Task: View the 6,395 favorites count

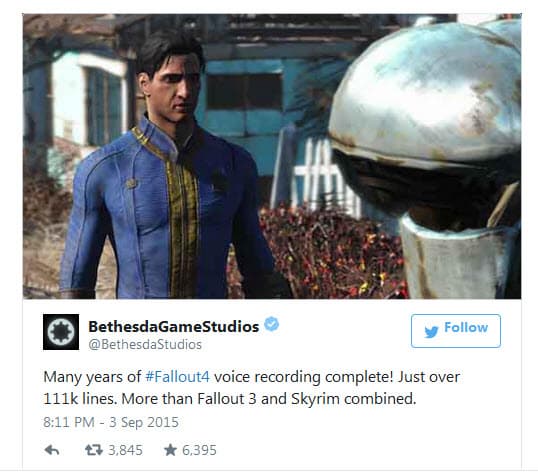Action: [x=199, y=450]
